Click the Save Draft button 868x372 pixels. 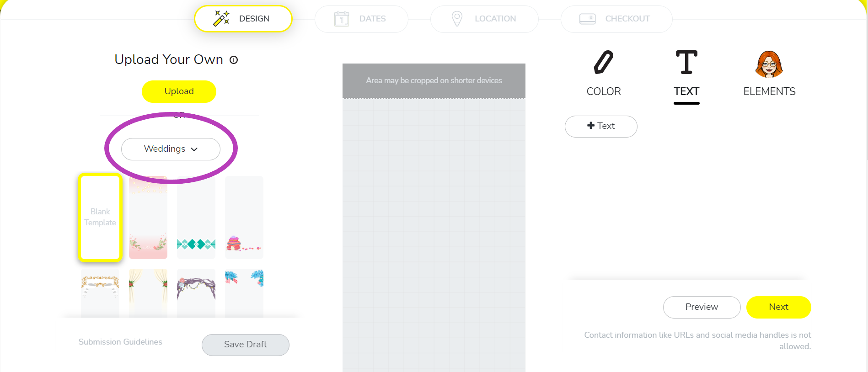click(246, 345)
